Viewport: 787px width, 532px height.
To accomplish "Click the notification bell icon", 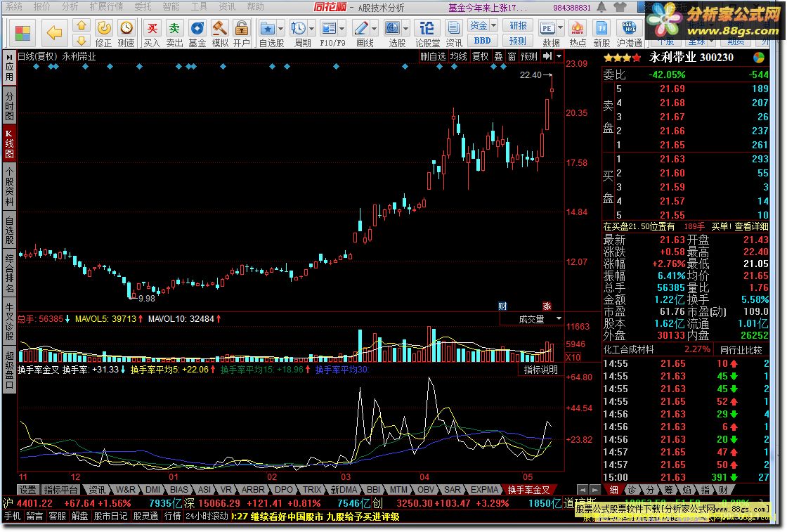I will coord(601,7).
